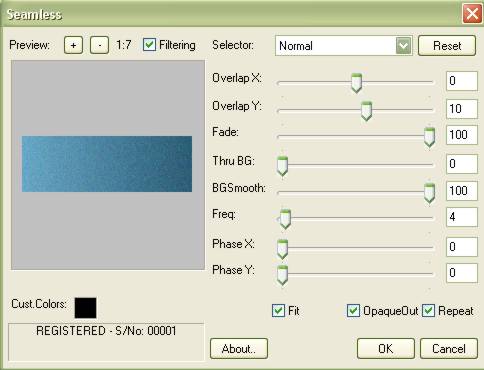Click the Overlap Y value field showing 10
Screen dimensions: 484x370
462,109
